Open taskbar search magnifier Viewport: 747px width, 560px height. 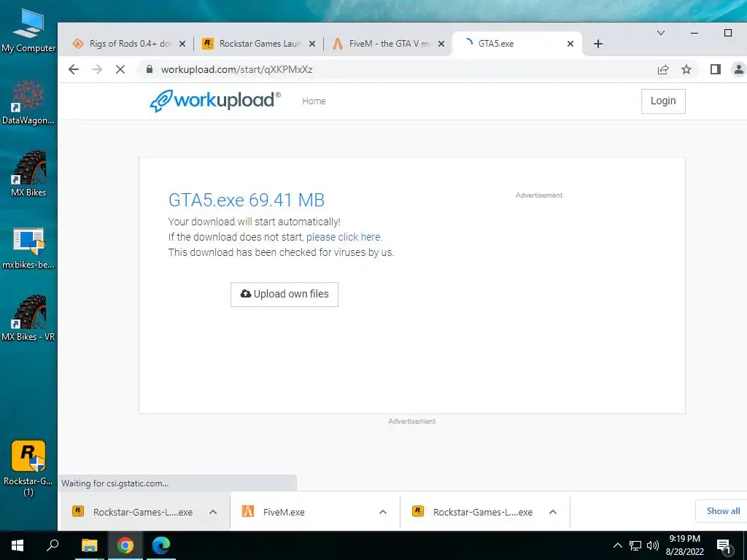pyautogui.click(x=53, y=545)
